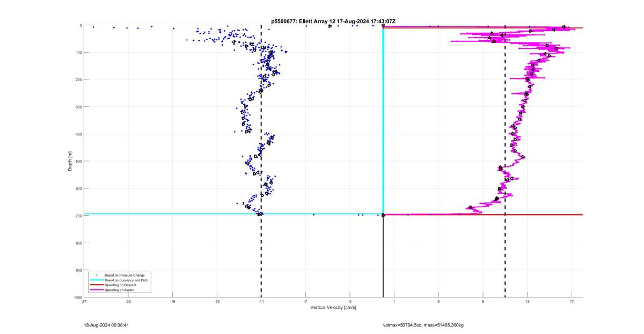Click the y-axis tick label '600'
The width and height of the screenshot is (644, 334).
pos(78,188)
